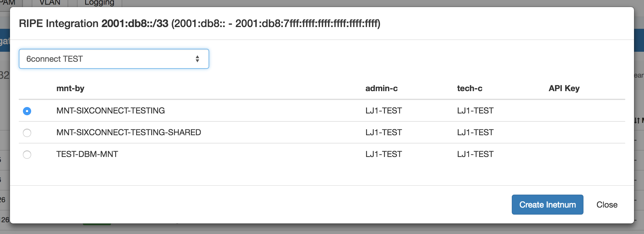Click the MNT-SIXCONNECT-TESTING maintainer name text
Image resolution: width=644 pixels, height=234 pixels.
click(110, 111)
